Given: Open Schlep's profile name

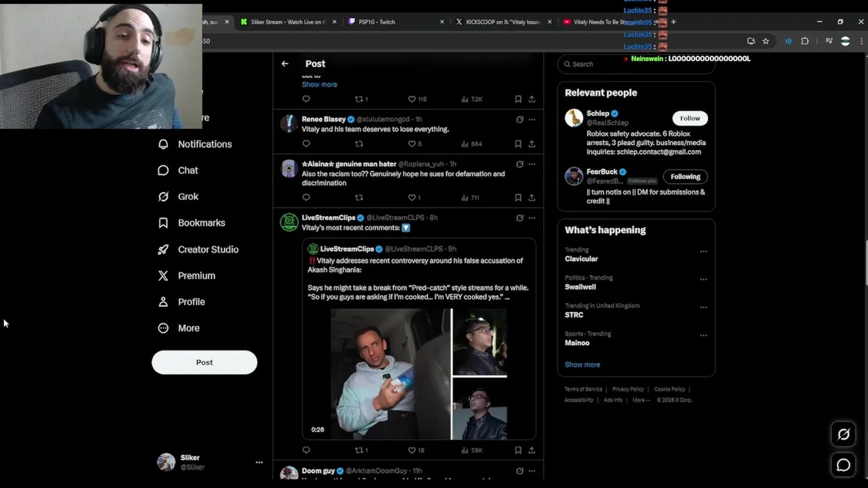Looking at the screenshot, I should coord(597,114).
